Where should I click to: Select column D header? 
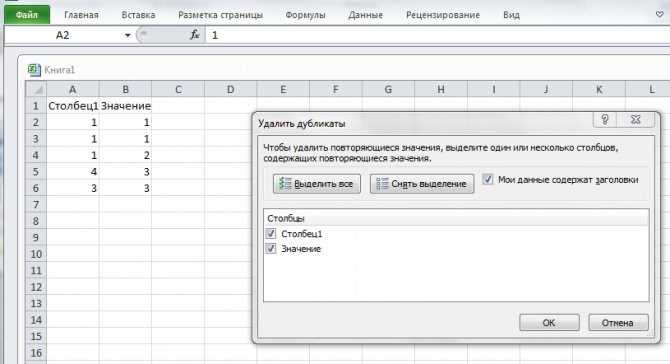pyautogui.click(x=230, y=89)
